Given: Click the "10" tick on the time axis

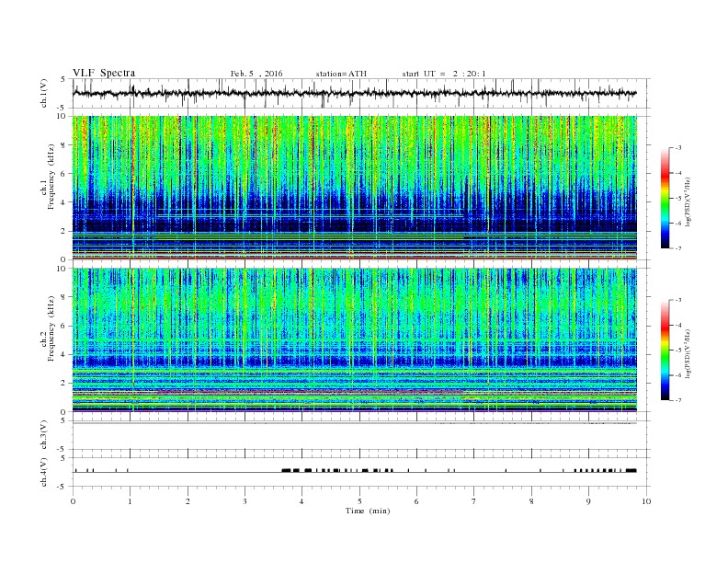Looking at the screenshot, I should coord(646,501).
